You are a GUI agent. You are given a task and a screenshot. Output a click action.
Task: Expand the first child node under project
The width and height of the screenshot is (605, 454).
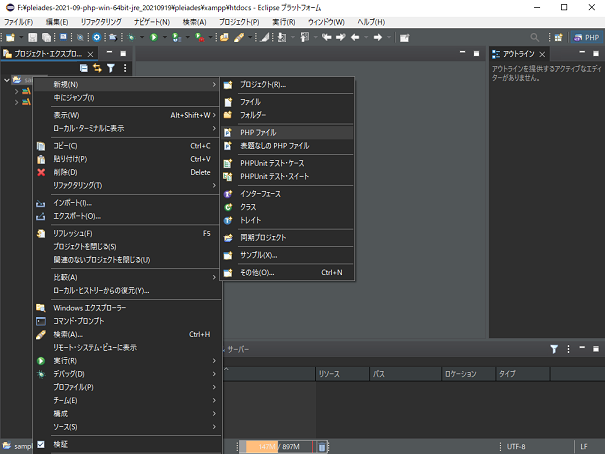click(17, 91)
